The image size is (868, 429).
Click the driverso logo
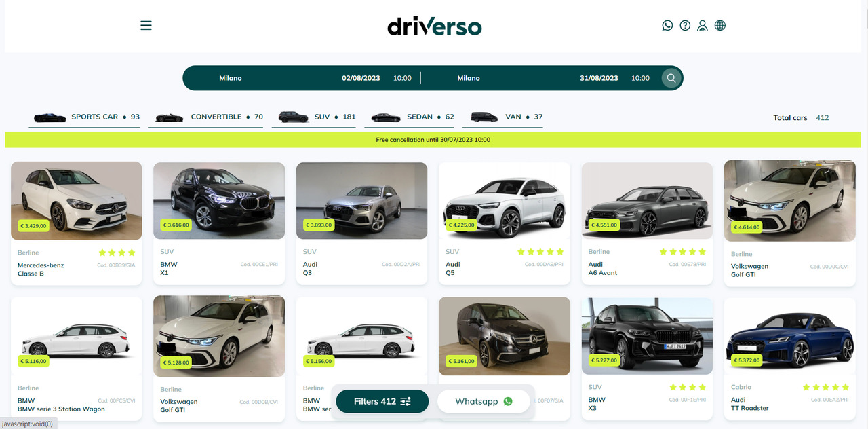click(434, 26)
